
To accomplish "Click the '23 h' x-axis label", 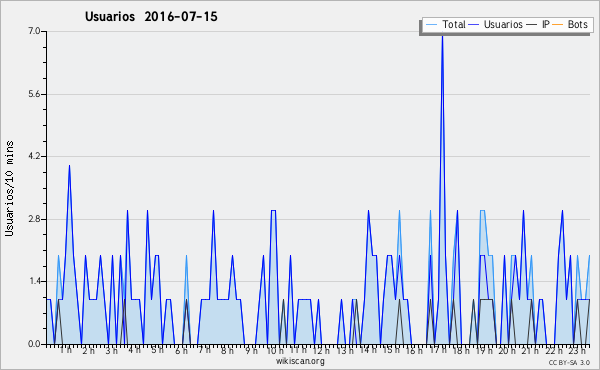I will click(577, 350).
